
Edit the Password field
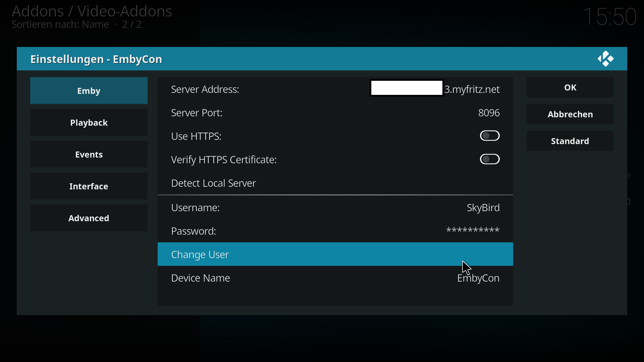[x=335, y=231]
